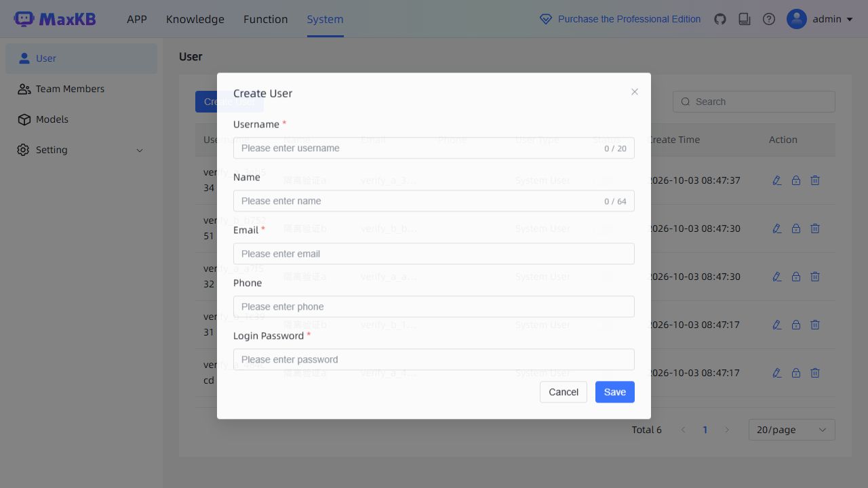Delete the user whose username ends in 32
868x488 pixels.
(815, 277)
